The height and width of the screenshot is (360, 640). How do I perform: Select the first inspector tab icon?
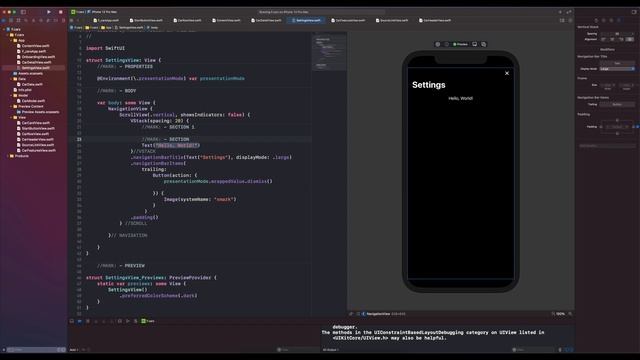click(x=596, y=20)
